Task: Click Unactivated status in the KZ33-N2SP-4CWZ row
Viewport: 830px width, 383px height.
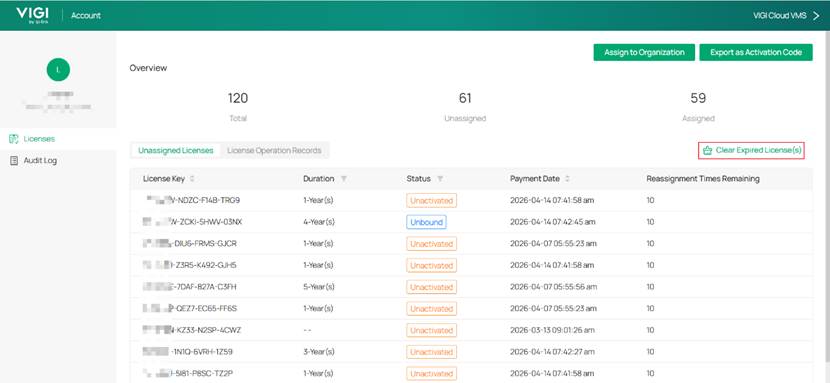Action: tap(431, 330)
